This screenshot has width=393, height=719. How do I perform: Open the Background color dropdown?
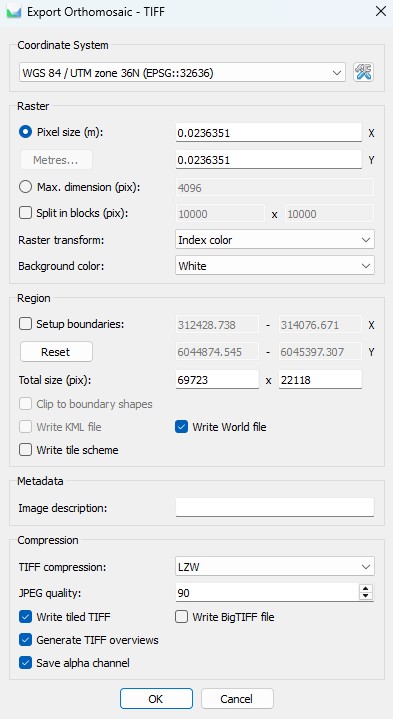click(275, 266)
